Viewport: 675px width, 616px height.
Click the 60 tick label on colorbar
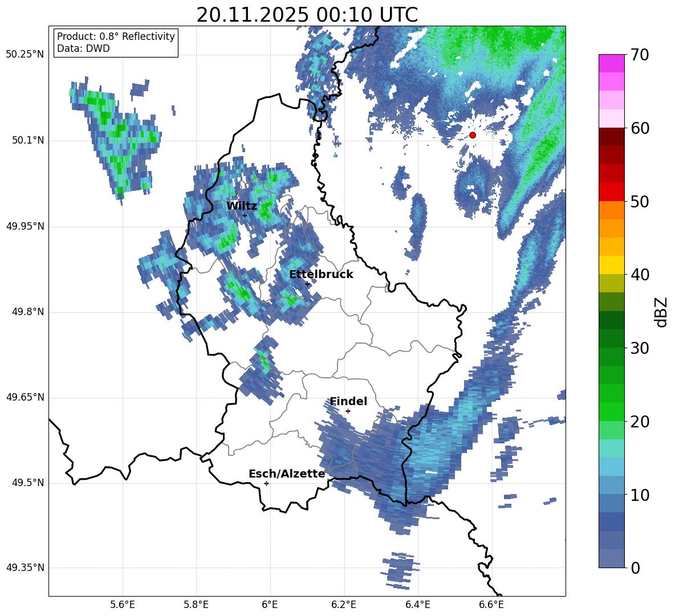640,128
